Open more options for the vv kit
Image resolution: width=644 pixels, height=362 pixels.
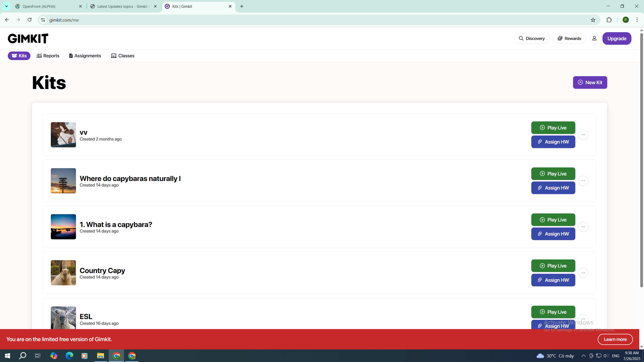point(583,135)
